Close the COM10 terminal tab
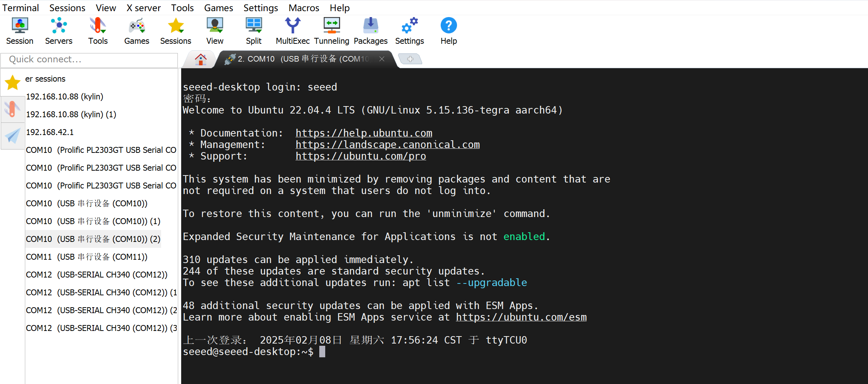 pyautogui.click(x=382, y=59)
